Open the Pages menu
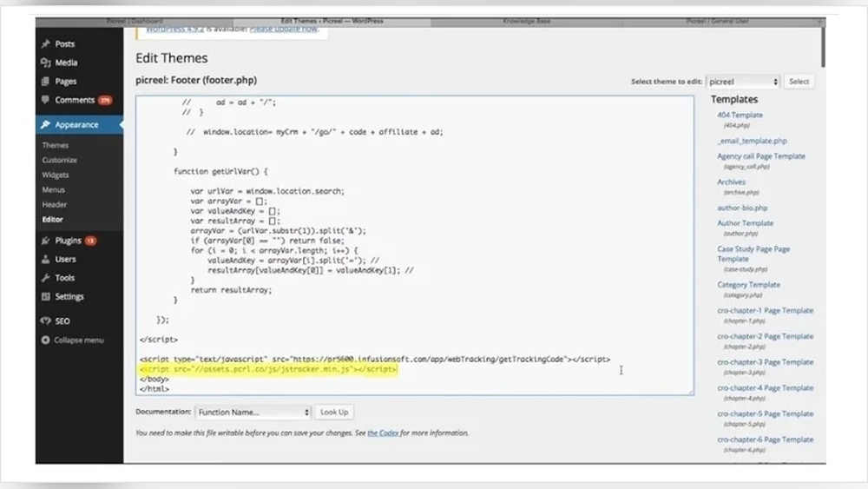 [66, 82]
